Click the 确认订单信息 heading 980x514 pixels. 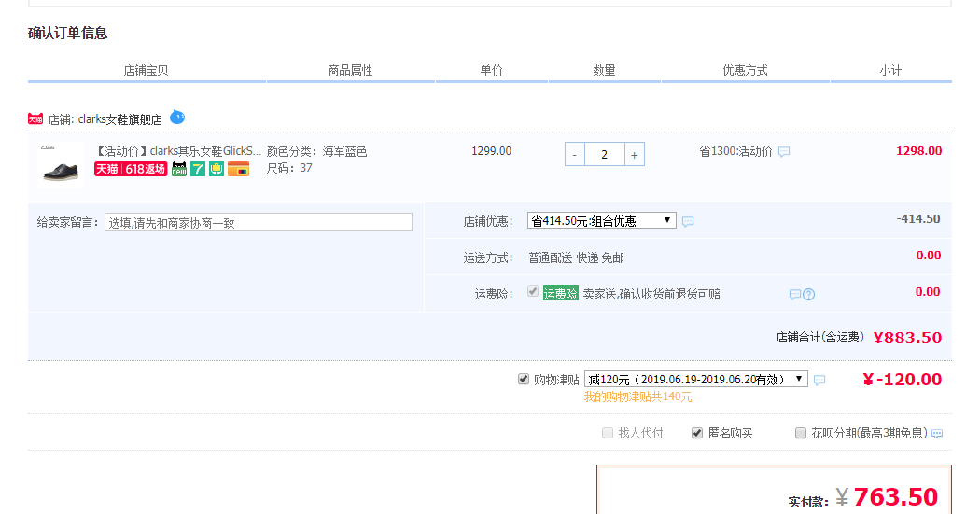coord(67,33)
